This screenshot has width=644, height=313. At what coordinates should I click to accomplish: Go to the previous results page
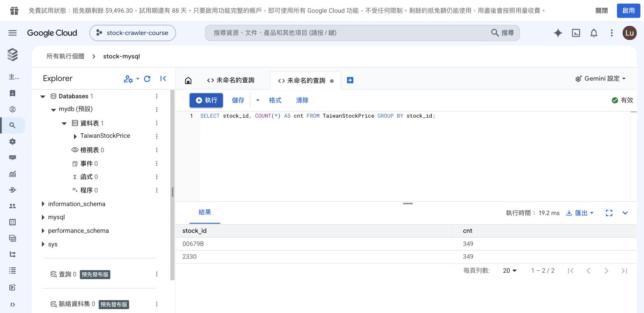(588, 271)
